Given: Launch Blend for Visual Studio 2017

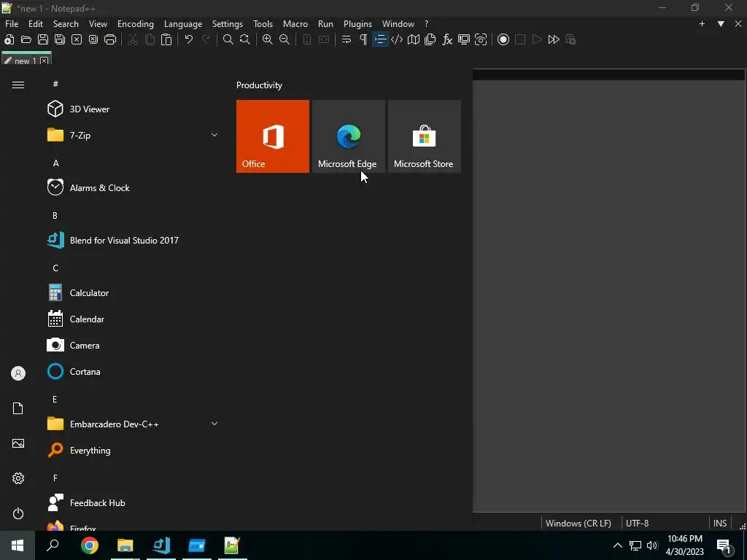Looking at the screenshot, I should tap(133, 240).
